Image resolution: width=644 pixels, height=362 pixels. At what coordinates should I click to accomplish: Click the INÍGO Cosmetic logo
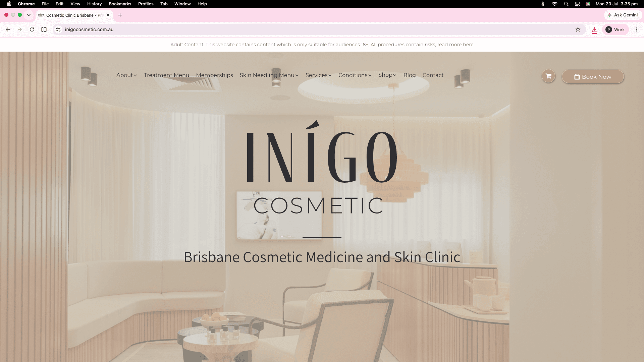pos(322,168)
